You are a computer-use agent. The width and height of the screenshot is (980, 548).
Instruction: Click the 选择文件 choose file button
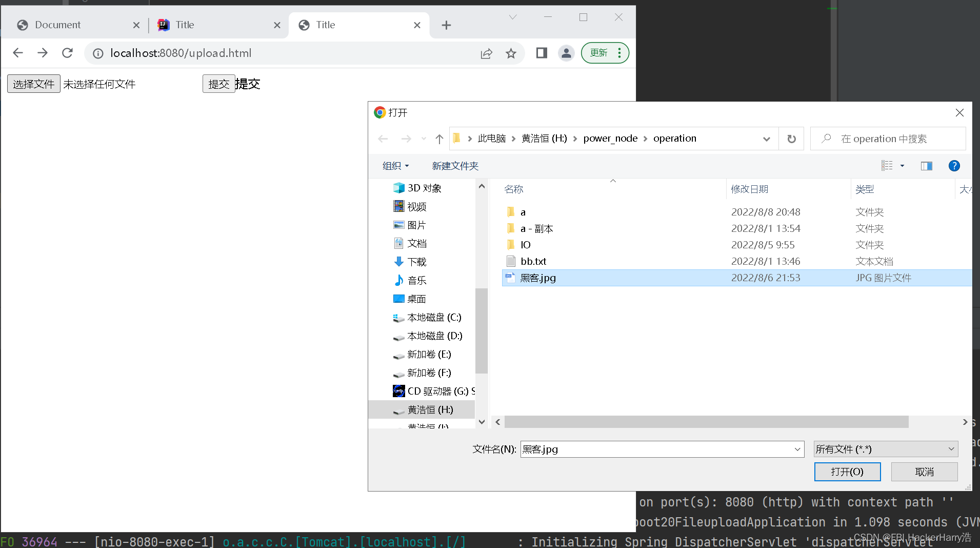pyautogui.click(x=34, y=84)
